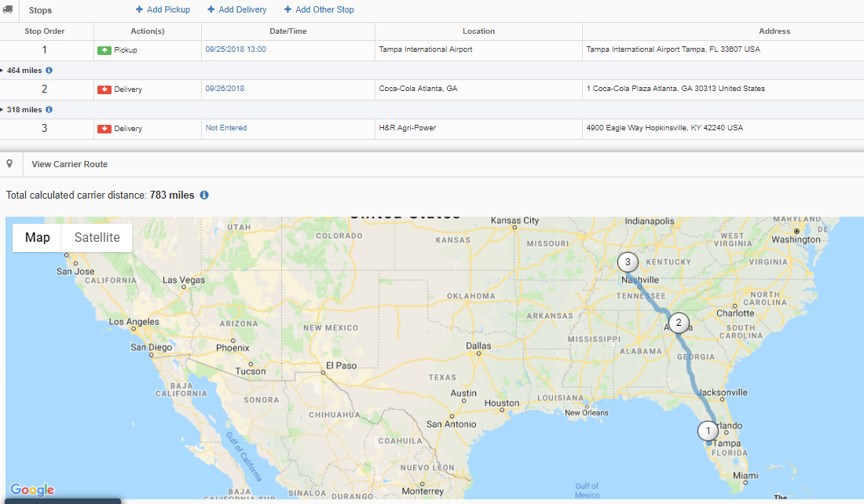The height and width of the screenshot is (504, 864).
Task: Open info icon next to 318 miles
Action: tap(49, 110)
